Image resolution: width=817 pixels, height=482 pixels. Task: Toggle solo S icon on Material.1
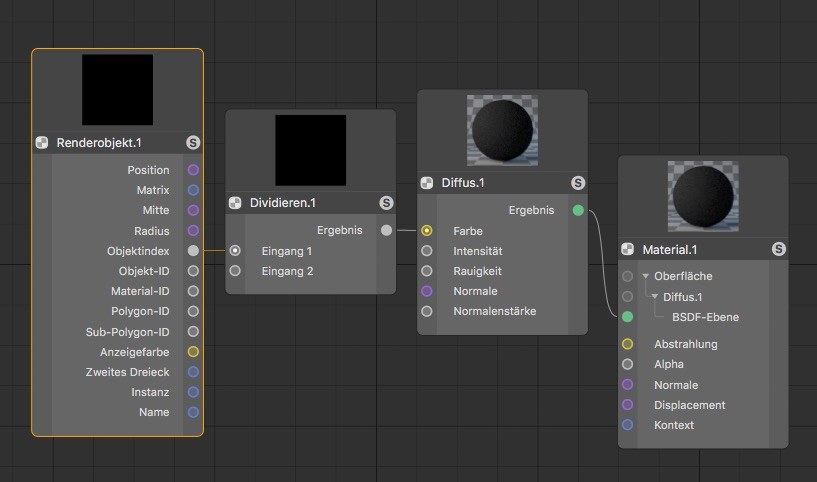778,249
